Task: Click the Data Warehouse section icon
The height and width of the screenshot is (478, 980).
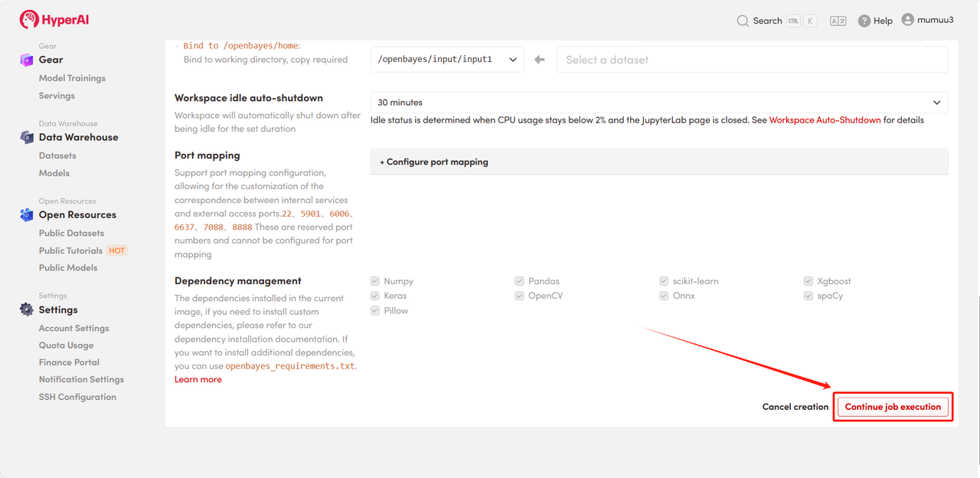Action: pos(27,137)
